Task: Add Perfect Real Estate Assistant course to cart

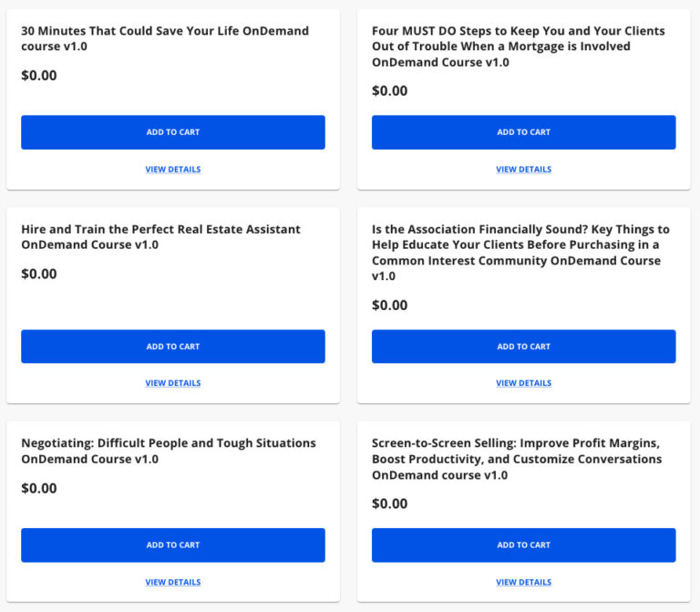Action: point(173,347)
